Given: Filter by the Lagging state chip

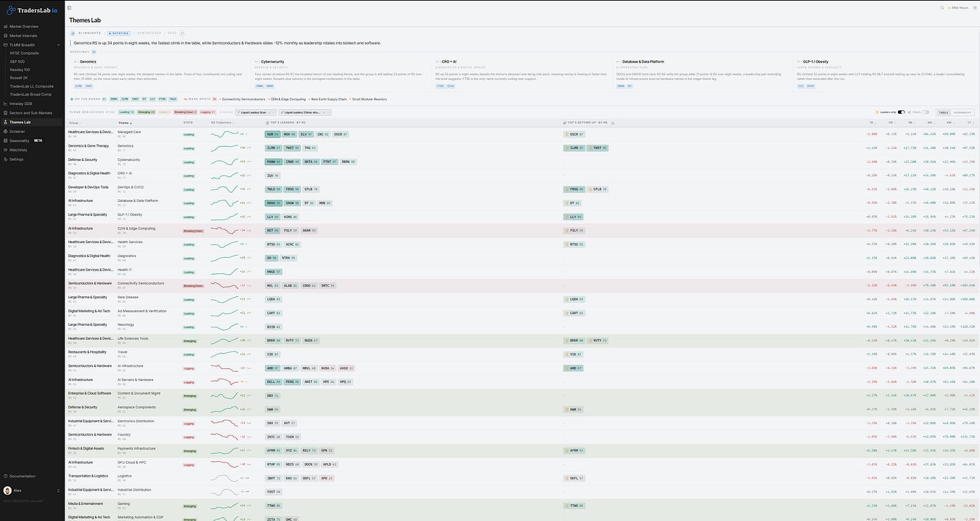Looking at the screenshot, I should click(208, 112).
